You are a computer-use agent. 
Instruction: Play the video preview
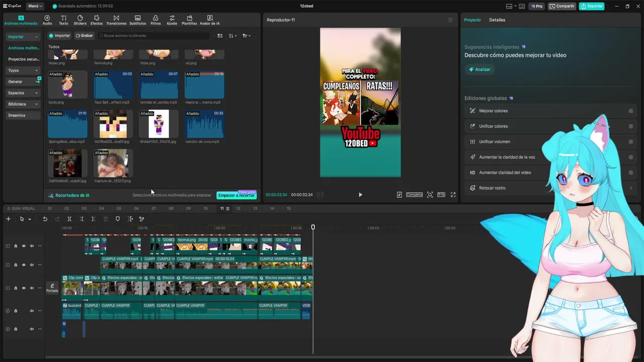360,195
